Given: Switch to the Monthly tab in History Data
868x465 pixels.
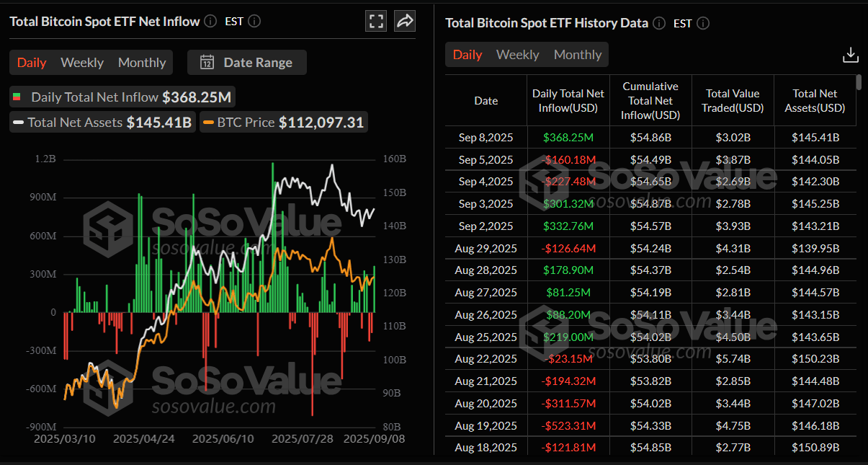Looking at the screenshot, I should point(578,54).
